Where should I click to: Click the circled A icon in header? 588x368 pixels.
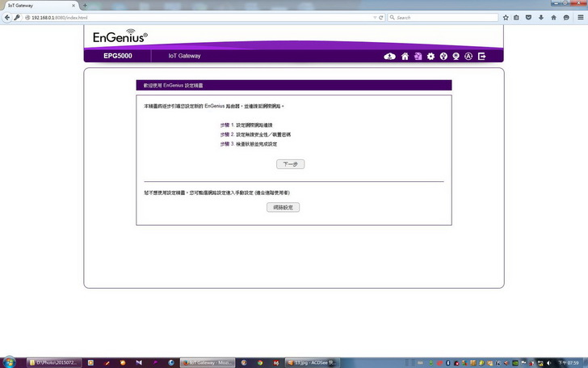[x=468, y=57]
